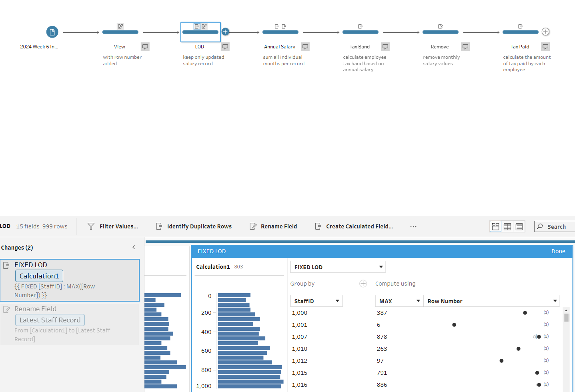The image size is (575, 392).
Task: Click the StaffID value 1,001
Action: [x=300, y=325]
